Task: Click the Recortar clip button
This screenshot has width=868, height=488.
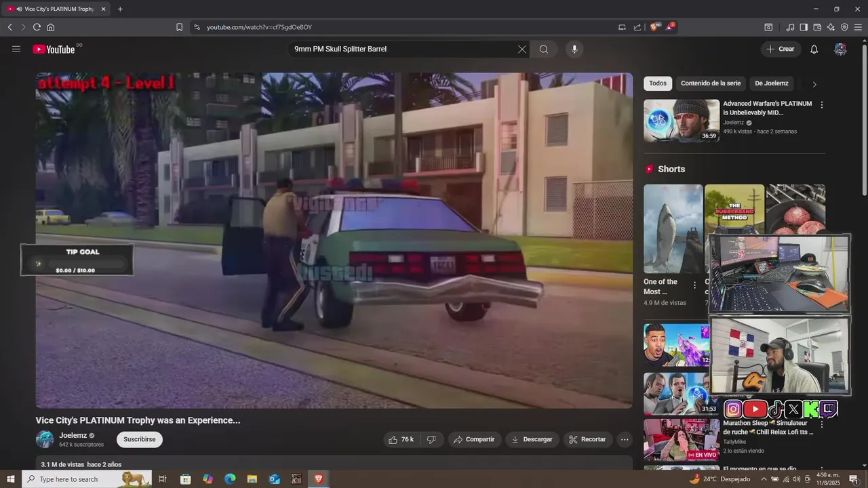Action: [x=588, y=439]
